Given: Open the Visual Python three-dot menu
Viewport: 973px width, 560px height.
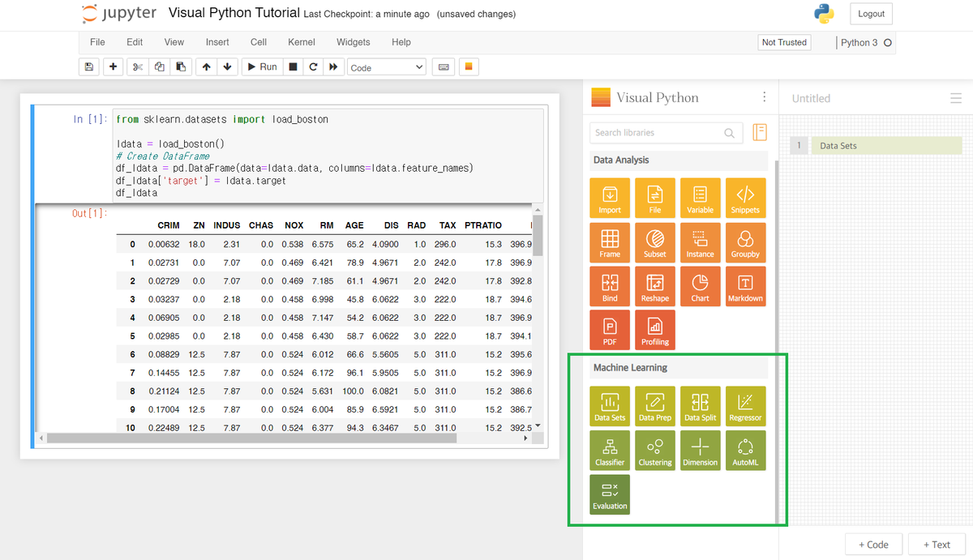Looking at the screenshot, I should [x=764, y=97].
